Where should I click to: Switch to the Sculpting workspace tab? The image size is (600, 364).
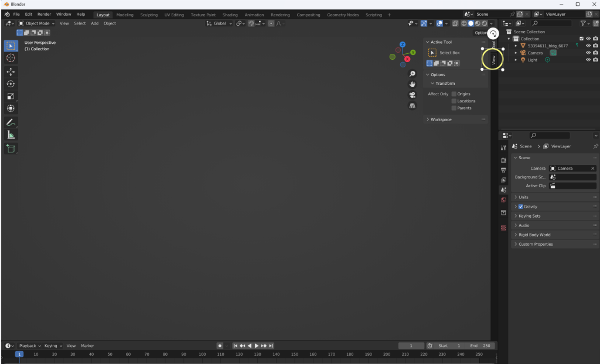[149, 15]
